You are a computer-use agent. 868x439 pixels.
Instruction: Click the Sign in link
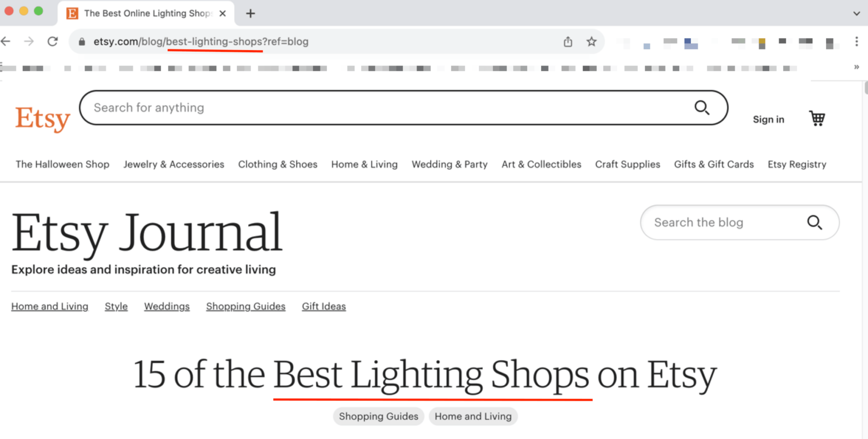point(768,119)
